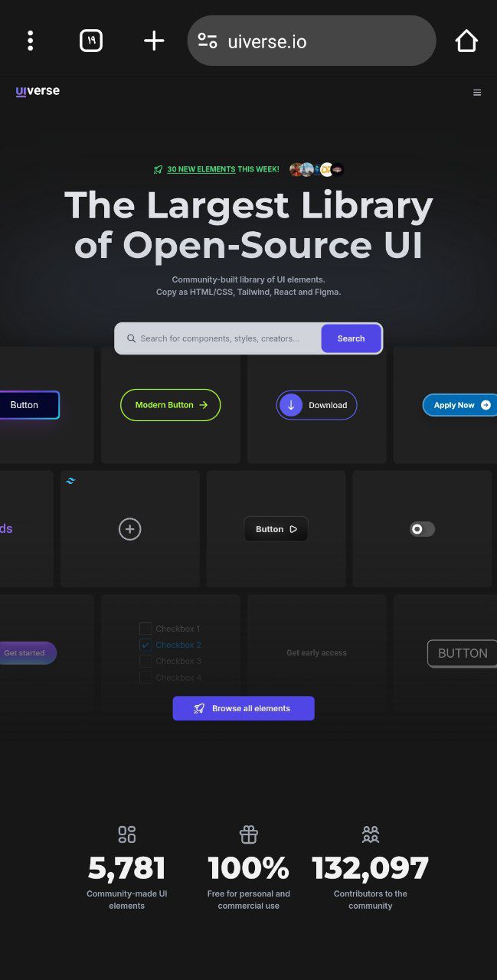The image size is (497, 980).
Task: Uncheck the Checkbox 2 box
Action: [146, 645]
